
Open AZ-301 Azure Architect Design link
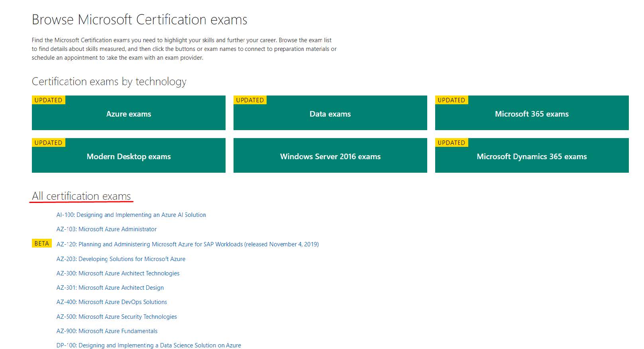(110, 288)
